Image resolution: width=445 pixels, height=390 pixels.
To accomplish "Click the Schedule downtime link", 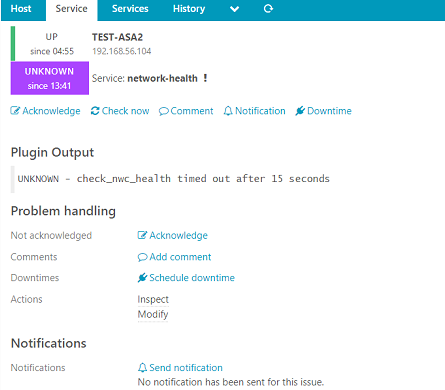I will (x=186, y=278).
